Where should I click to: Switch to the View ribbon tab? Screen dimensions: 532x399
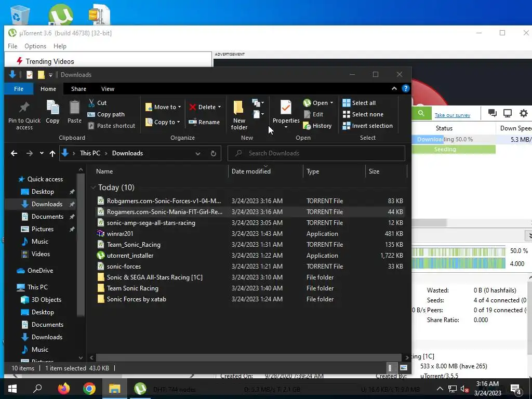tap(108, 89)
